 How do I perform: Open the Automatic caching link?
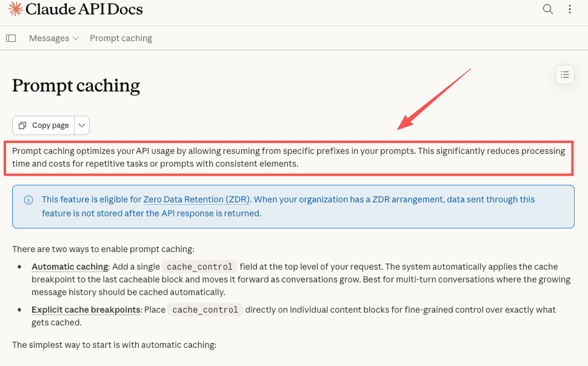point(70,267)
